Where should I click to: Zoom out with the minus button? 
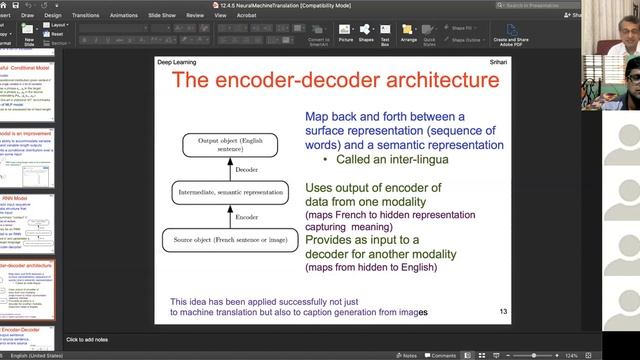(508, 356)
